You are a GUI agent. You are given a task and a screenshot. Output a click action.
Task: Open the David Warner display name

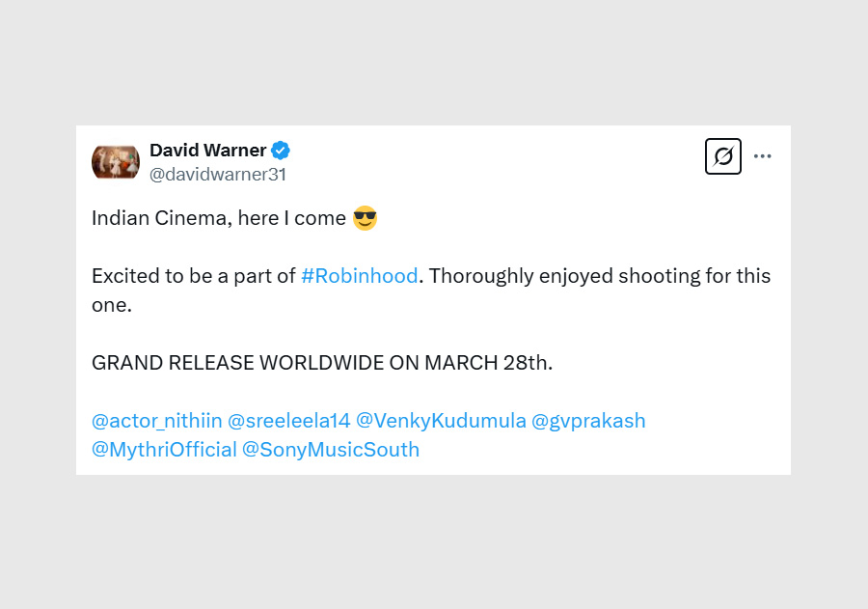click(x=207, y=151)
